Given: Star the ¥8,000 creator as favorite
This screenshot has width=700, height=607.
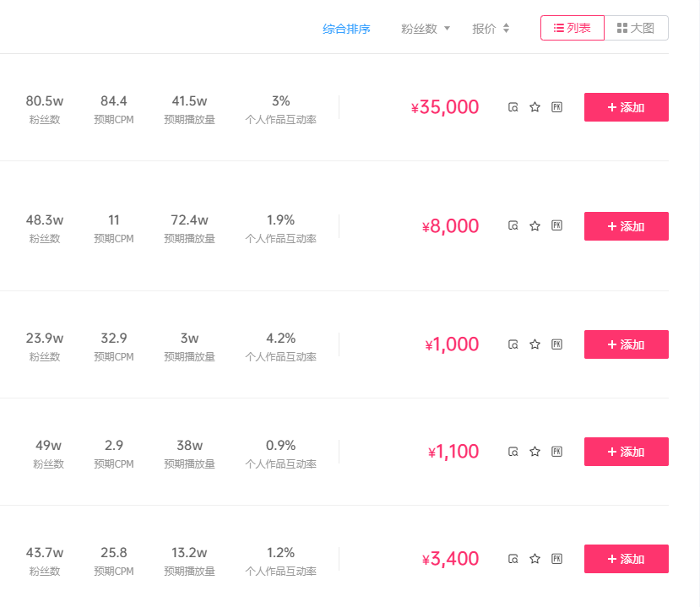Looking at the screenshot, I should (x=534, y=226).
